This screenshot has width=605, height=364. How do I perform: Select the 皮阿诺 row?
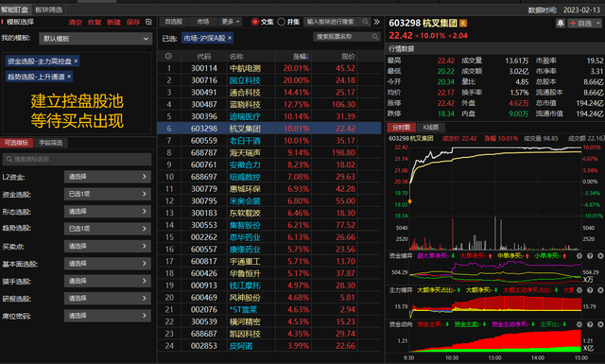pyautogui.click(x=269, y=346)
